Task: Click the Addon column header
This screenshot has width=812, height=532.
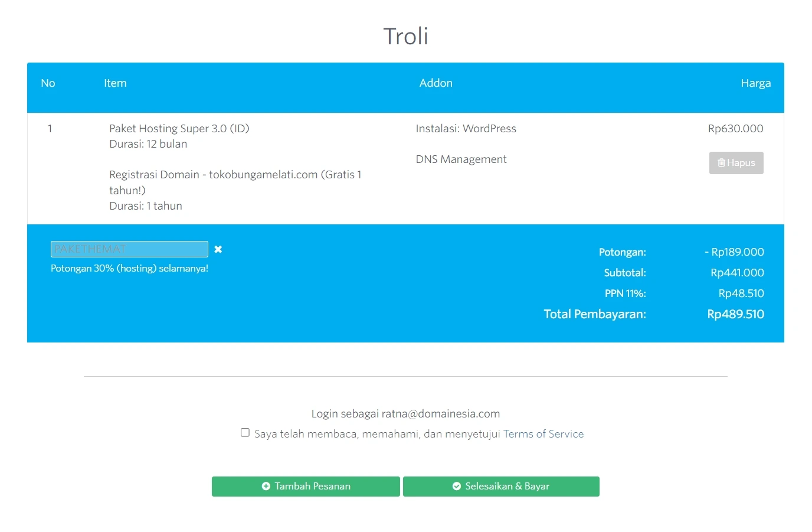Action: coord(436,83)
